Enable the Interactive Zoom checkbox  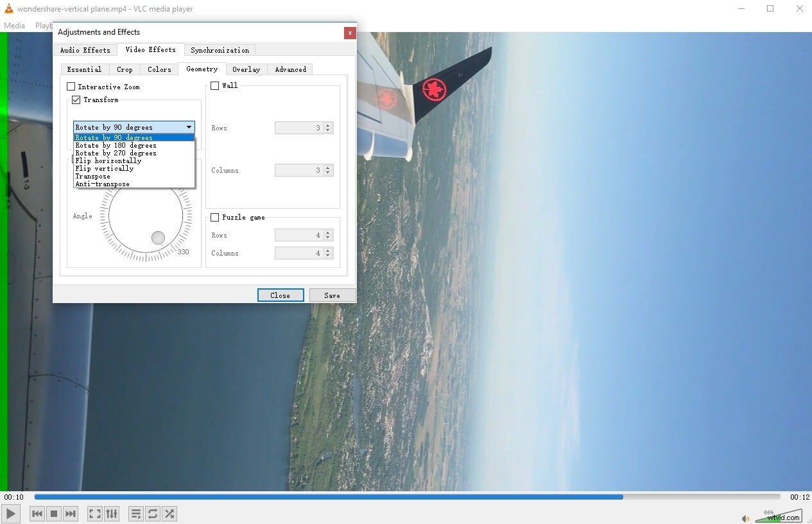tap(71, 86)
